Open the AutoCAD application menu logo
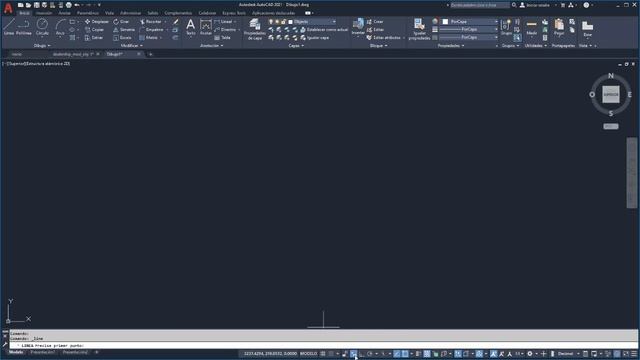The image size is (640, 360). (x=8, y=8)
